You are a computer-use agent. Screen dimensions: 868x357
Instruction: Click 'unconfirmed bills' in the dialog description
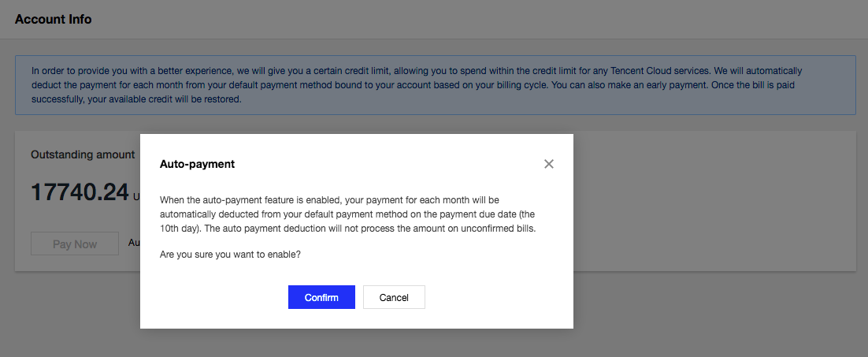(499, 228)
